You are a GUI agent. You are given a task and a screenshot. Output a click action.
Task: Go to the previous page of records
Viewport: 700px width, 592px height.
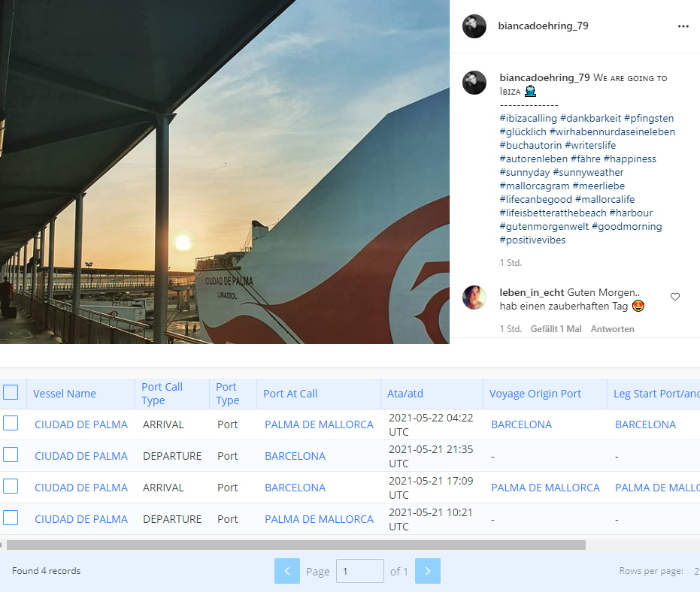287,570
